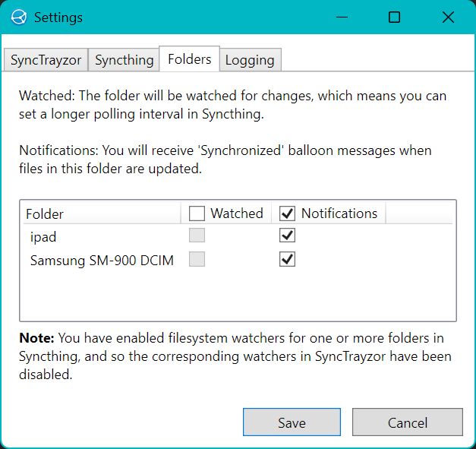Open the Syncthing tab

point(124,59)
